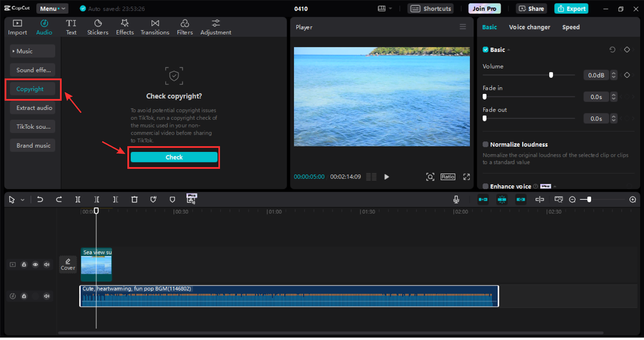Enable the Normalize loudness checkbox

click(486, 144)
